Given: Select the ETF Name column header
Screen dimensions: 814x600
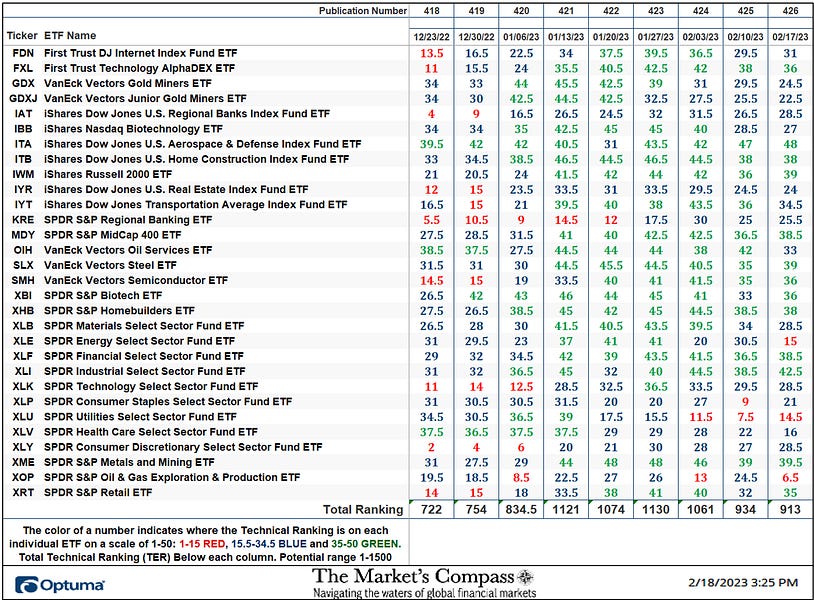Looking at the screenshot, I should click(x=70, y=36).
